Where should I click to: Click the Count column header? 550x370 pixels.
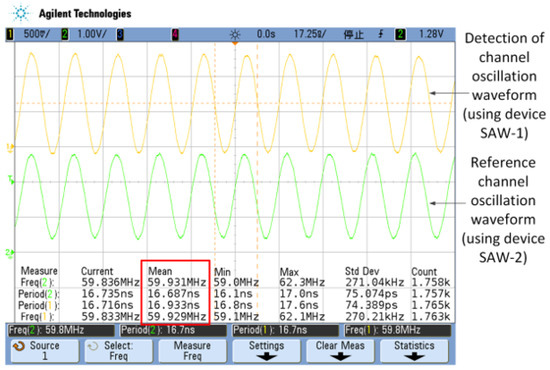(x=424, y=271)
